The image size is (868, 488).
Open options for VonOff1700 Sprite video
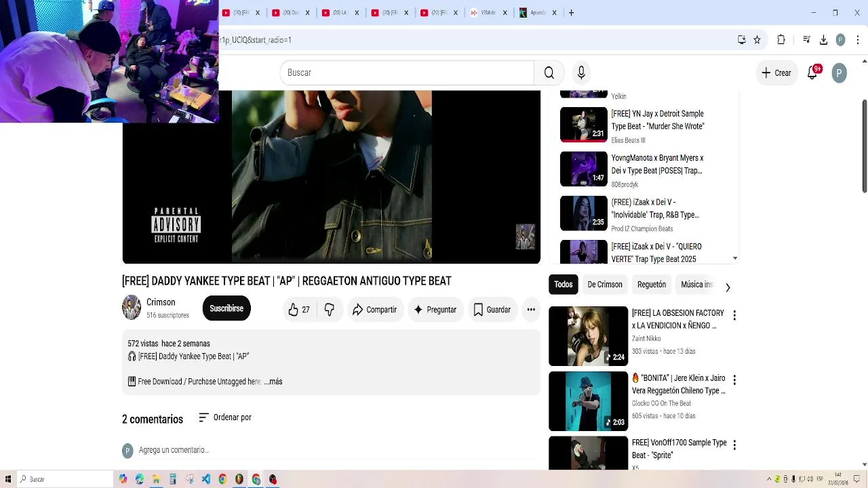click(x=734, y=445)
